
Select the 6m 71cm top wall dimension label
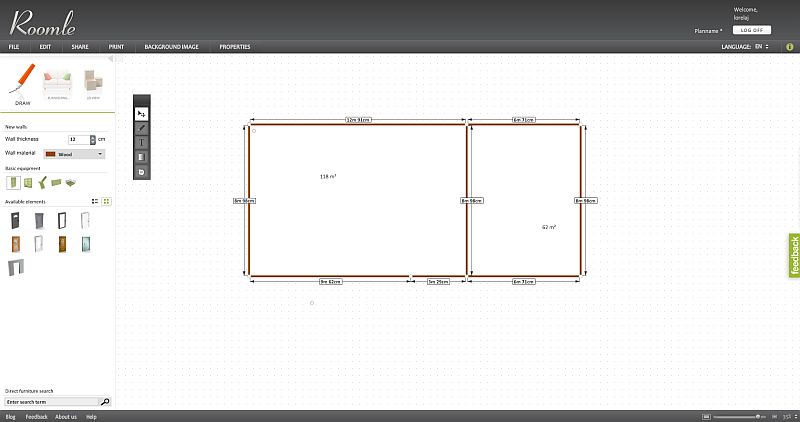(x=524, y=120)
